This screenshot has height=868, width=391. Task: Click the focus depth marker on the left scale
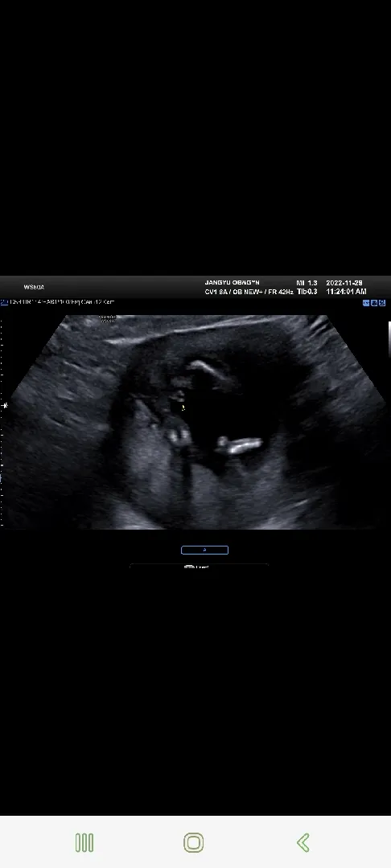[5, 405]
